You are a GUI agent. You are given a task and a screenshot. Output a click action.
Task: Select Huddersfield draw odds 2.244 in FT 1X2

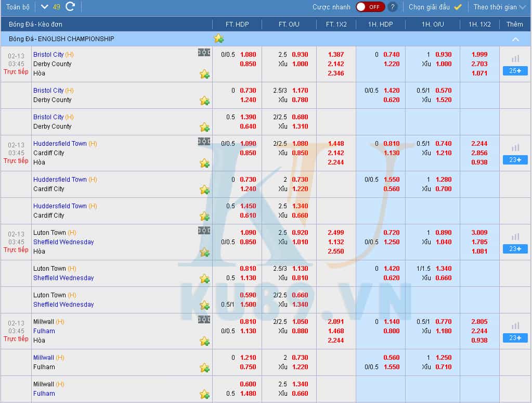click(336, 162)
